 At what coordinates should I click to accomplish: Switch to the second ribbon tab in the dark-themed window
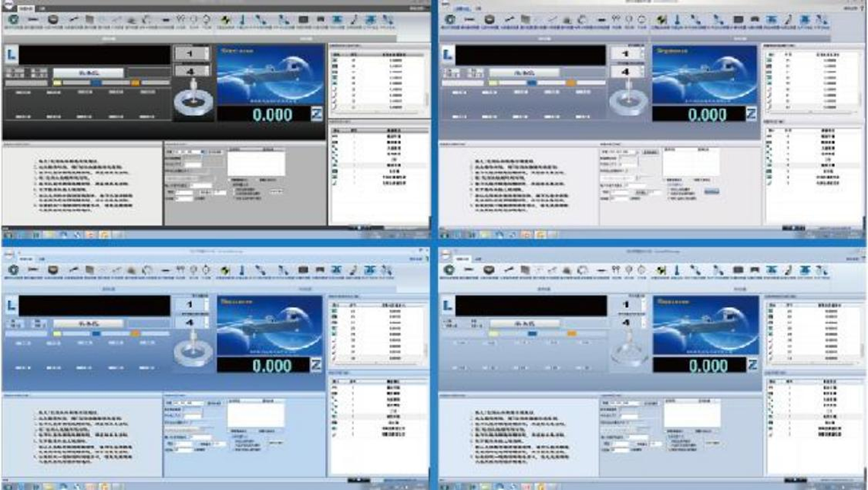[x=42, y=8]
